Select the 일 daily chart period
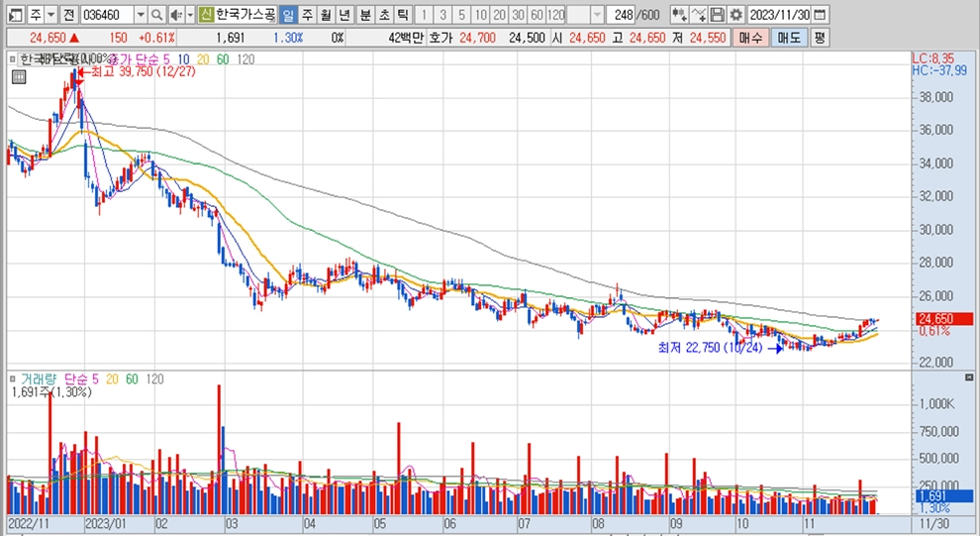The image size is (980, 536). coord(287,15)
